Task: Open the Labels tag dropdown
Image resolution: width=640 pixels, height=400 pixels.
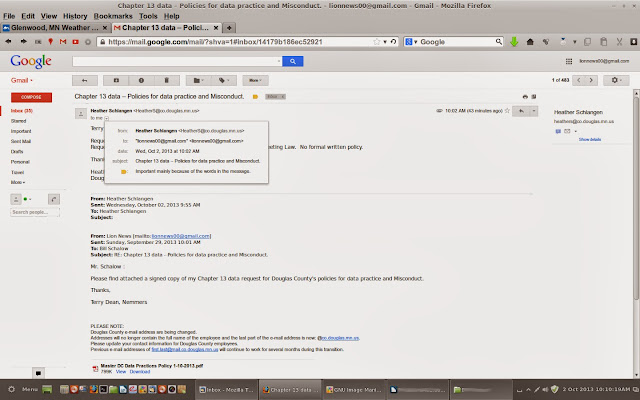Action: [224, 80]
